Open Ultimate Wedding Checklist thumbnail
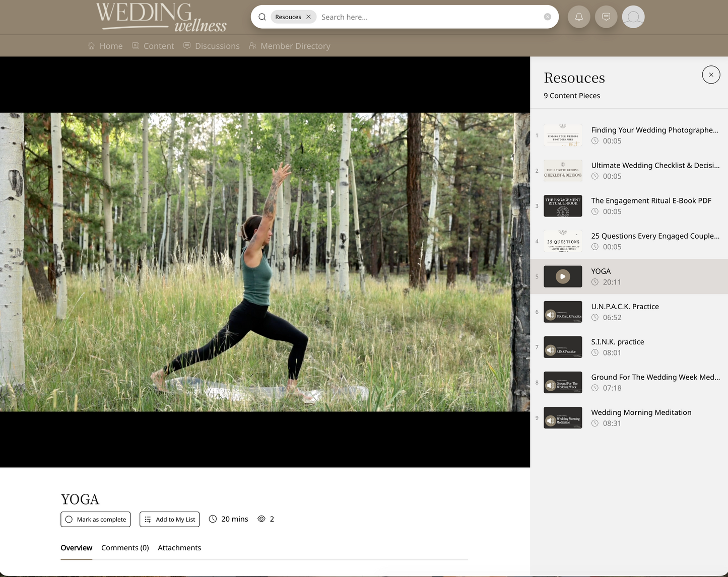728x577 pixels. coord(563,171)
